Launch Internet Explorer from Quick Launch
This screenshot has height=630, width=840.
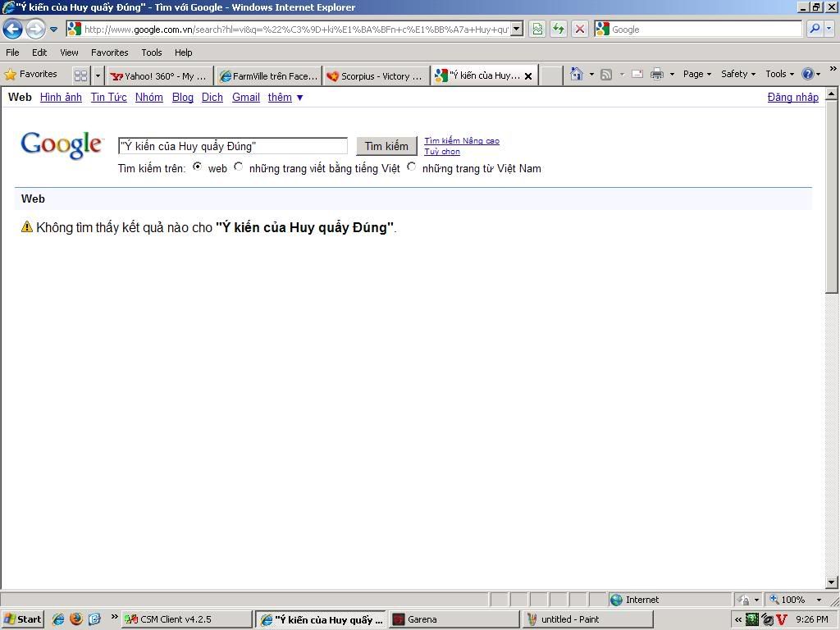[x=58, y=619]
